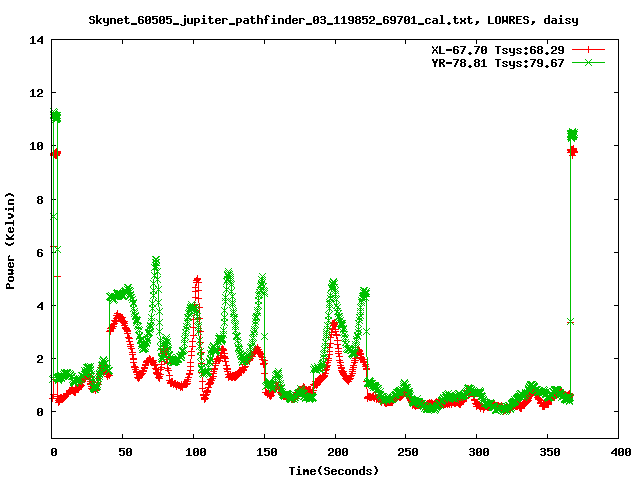The width and height of the screenshot is (640, 480).
Task: Click y-axis tick label 12
Action: click(x=36, y=93)
